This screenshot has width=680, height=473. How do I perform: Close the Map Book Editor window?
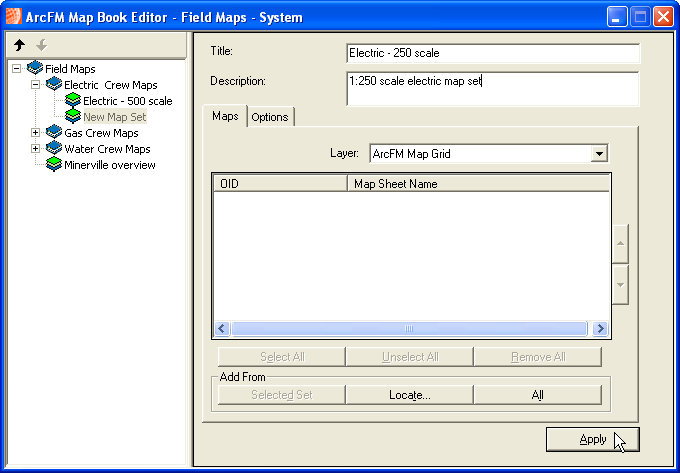(663, 17)
